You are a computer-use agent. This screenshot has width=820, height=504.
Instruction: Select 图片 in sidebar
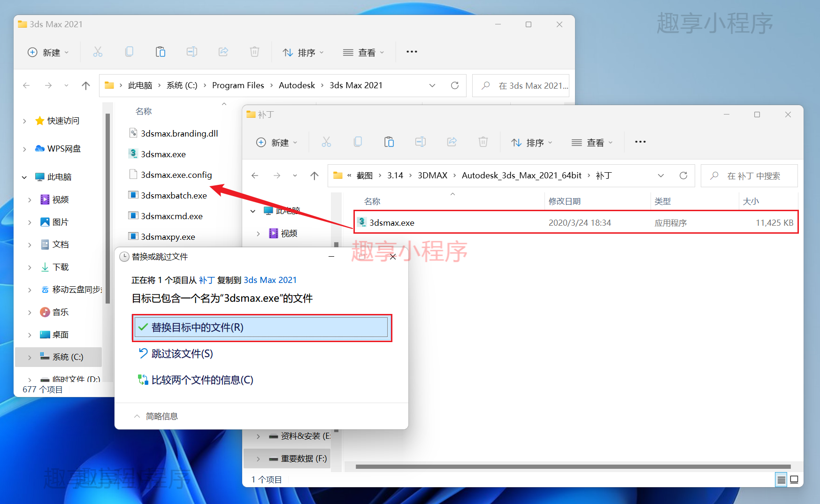[61, 222]
